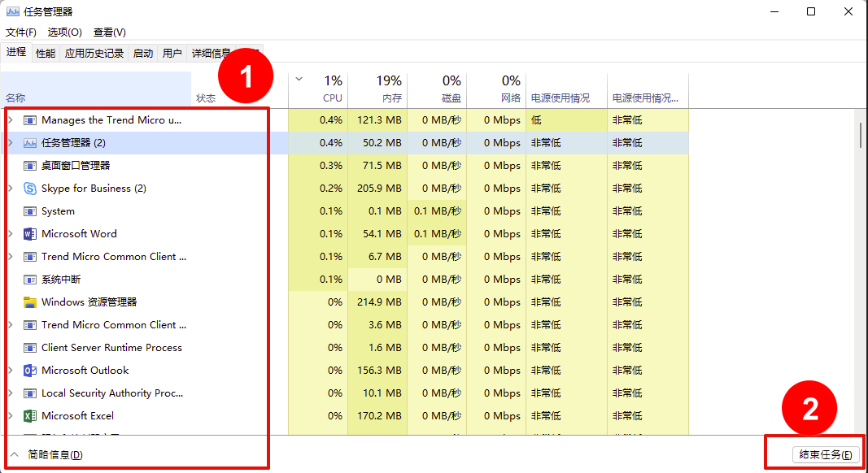Click the Windows 资源管理器 folder icon
The image size is (868, 473).
[30, 302]
